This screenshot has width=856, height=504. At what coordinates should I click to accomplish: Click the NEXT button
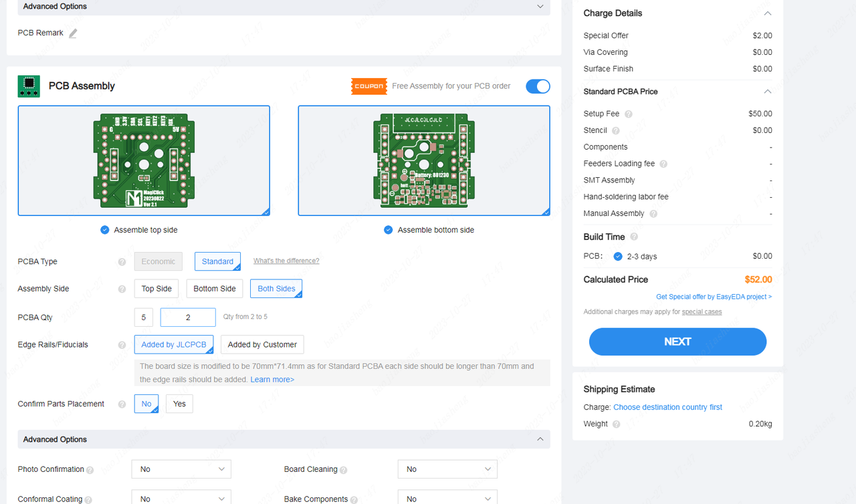coord(677,341)
